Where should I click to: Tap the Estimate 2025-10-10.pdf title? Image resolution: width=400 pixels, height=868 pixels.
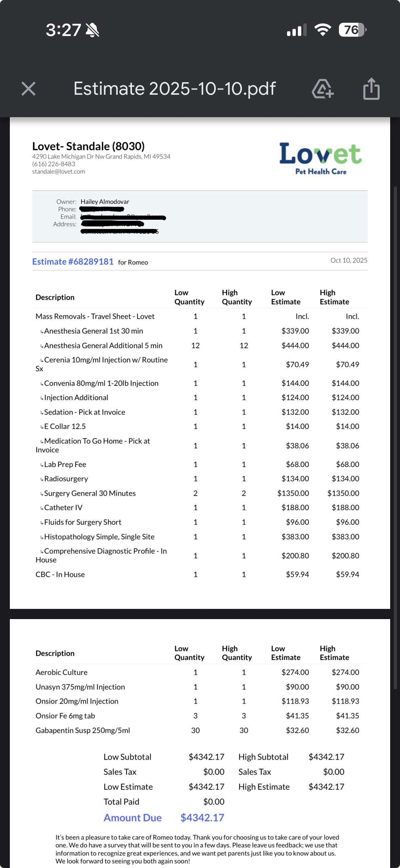pos(174,89)
